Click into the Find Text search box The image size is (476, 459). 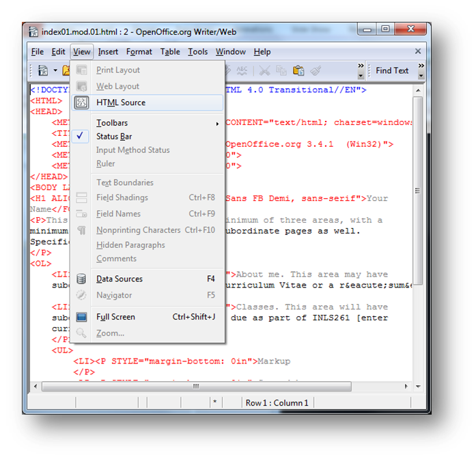point(392,70)
